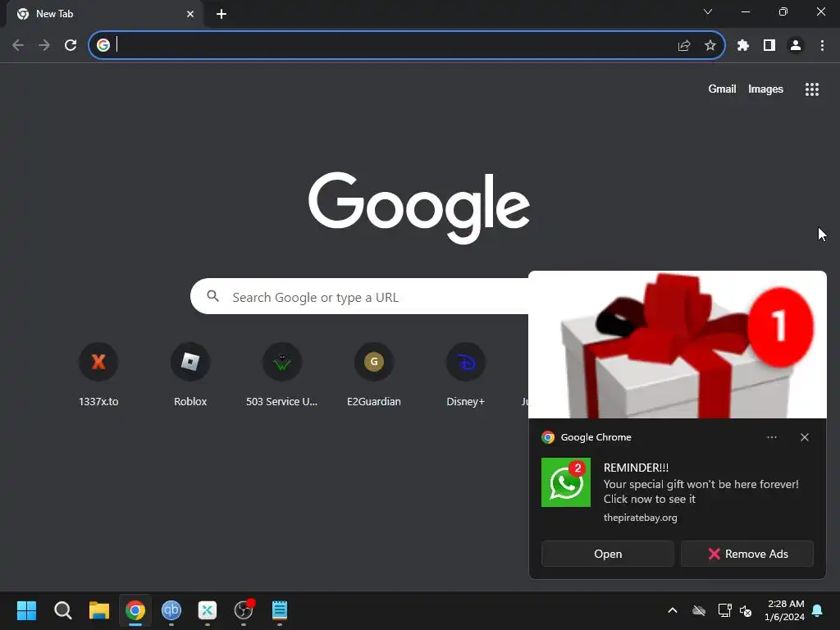
Task: Click the muted volume tray icon
Action: tap(746, 610)
